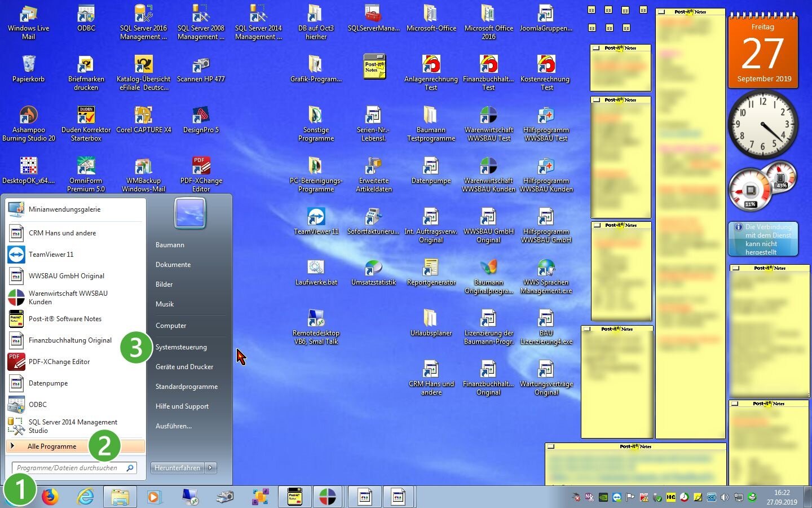
Task: Click the Start menu user account picture
Action: click(x=190, y=213)
